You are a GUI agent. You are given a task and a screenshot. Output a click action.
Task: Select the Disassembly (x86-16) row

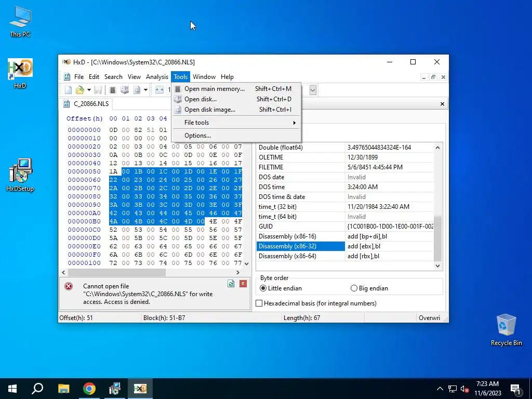345,236
